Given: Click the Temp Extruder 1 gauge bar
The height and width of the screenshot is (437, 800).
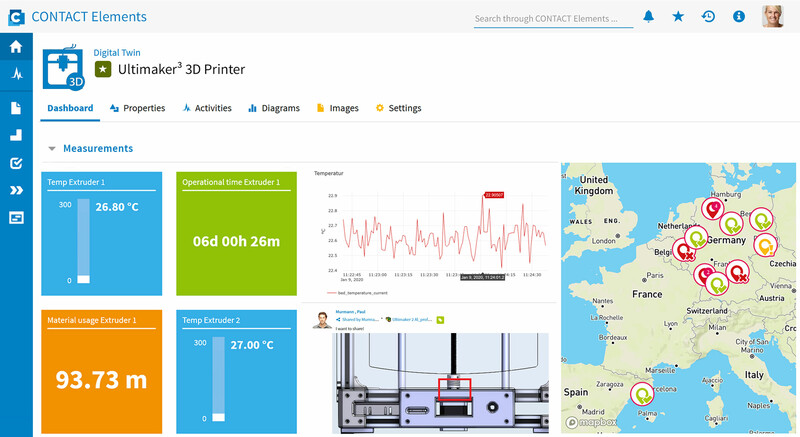Looking at the screenshot, I should click(x=83, y=241).
